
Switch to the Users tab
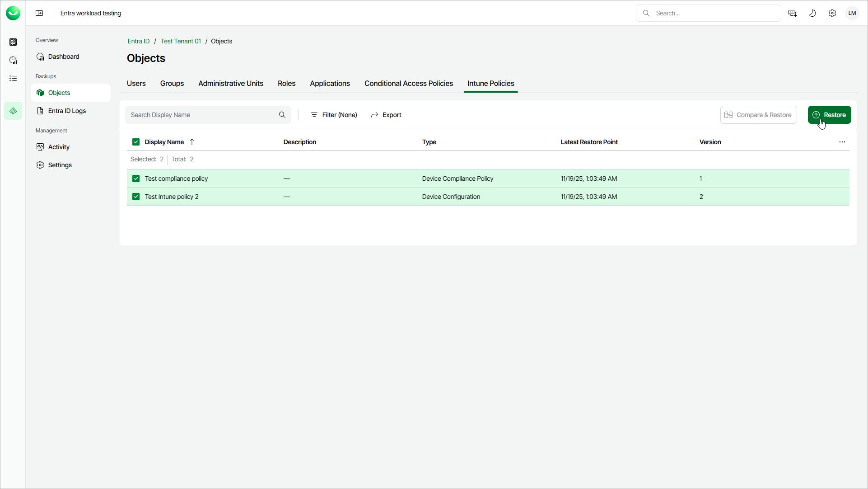pos(136,84)
